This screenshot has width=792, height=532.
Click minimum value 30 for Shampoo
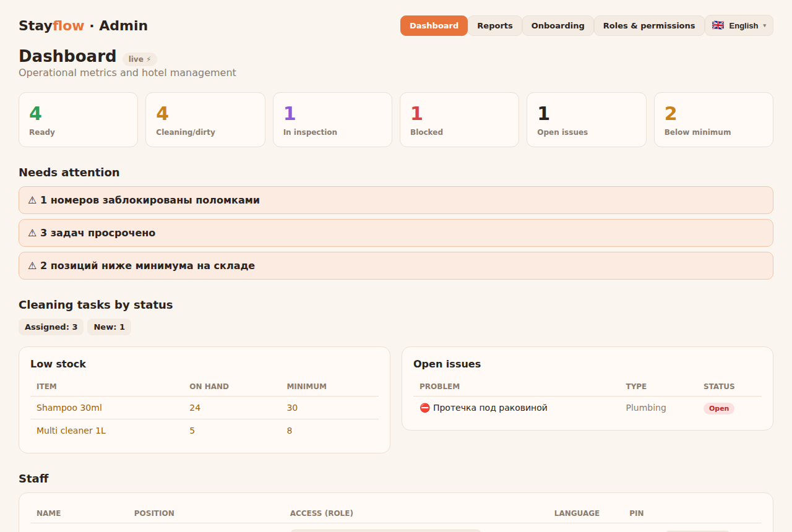point(292,408)
